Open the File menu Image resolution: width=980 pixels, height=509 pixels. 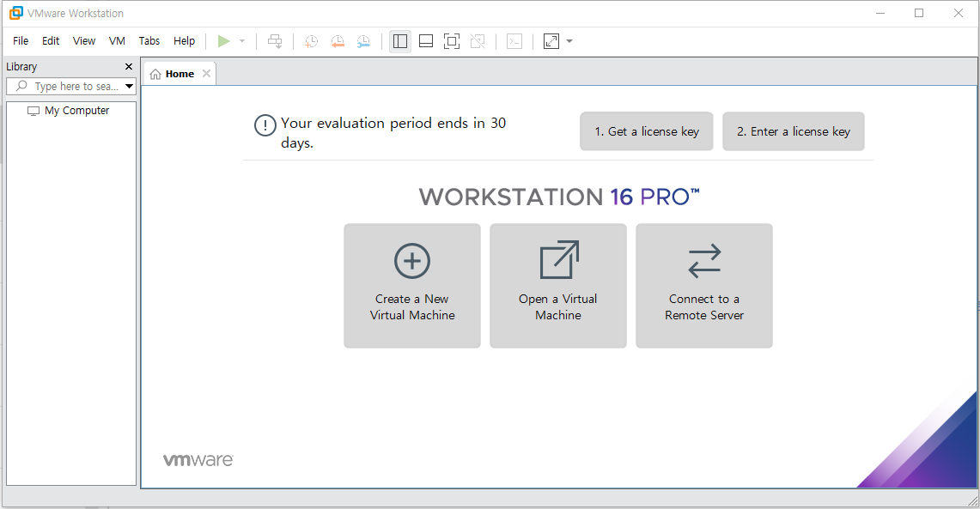pyautogui.click(x=21, y=40)
